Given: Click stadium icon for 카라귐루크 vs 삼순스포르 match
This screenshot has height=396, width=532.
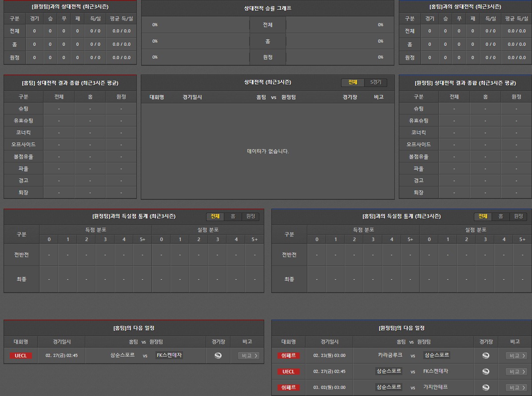Looking at the screenshot, I should coord(486,356).
